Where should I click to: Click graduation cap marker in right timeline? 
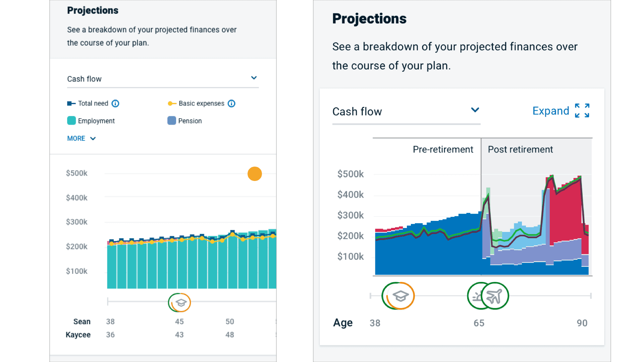tap(400, 296)
